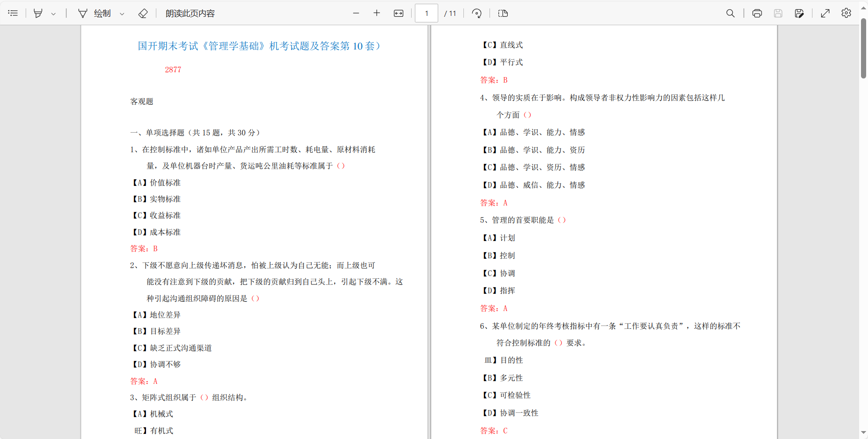The width and height of the screenshot is (868, 439).
Task: Click option 【D】成本标准
Action: [156, 232]
